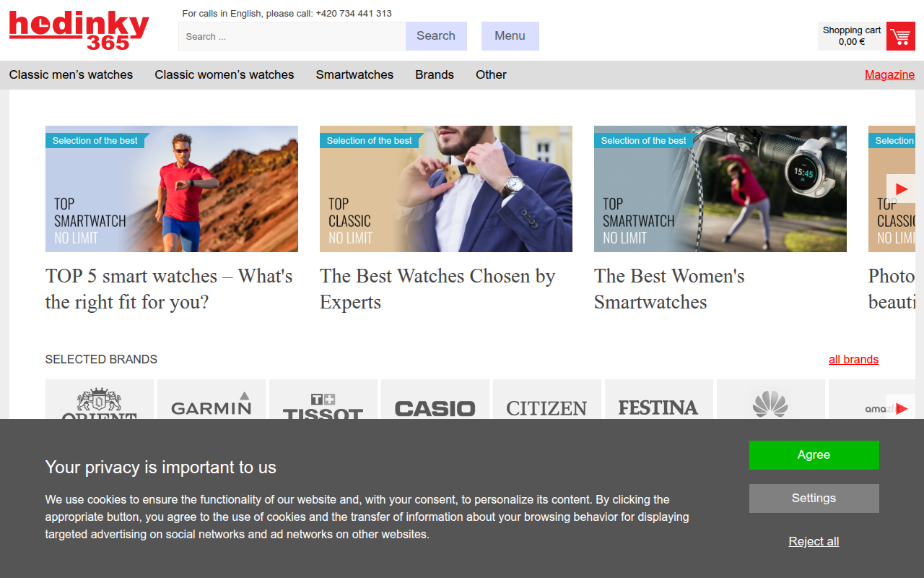Viewport: 924px width, 578px height.
Task: Open Classic women's watches menu
Action: pyautogui.click(x=225, y=74)
